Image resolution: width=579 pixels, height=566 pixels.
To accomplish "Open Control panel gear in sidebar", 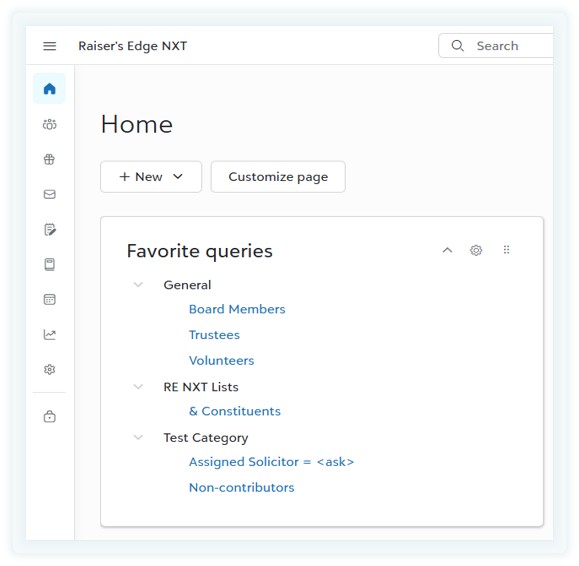I will click(49, 369).
